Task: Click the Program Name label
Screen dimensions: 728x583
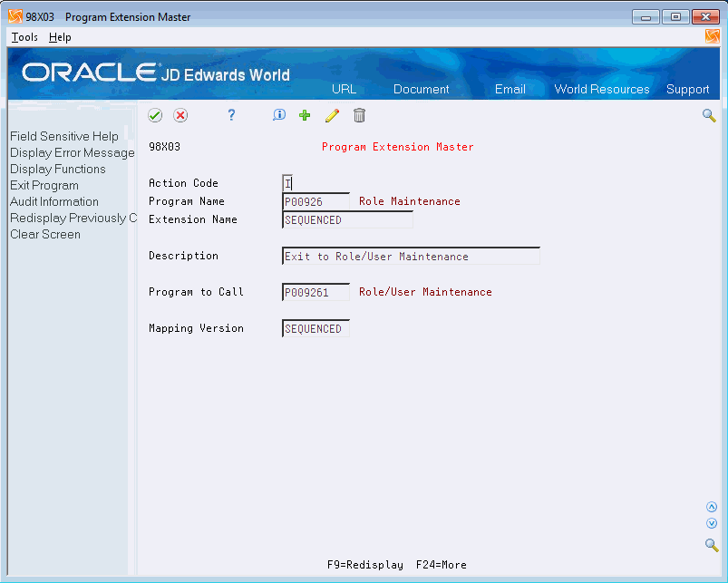Action: (x=187, y=201)
